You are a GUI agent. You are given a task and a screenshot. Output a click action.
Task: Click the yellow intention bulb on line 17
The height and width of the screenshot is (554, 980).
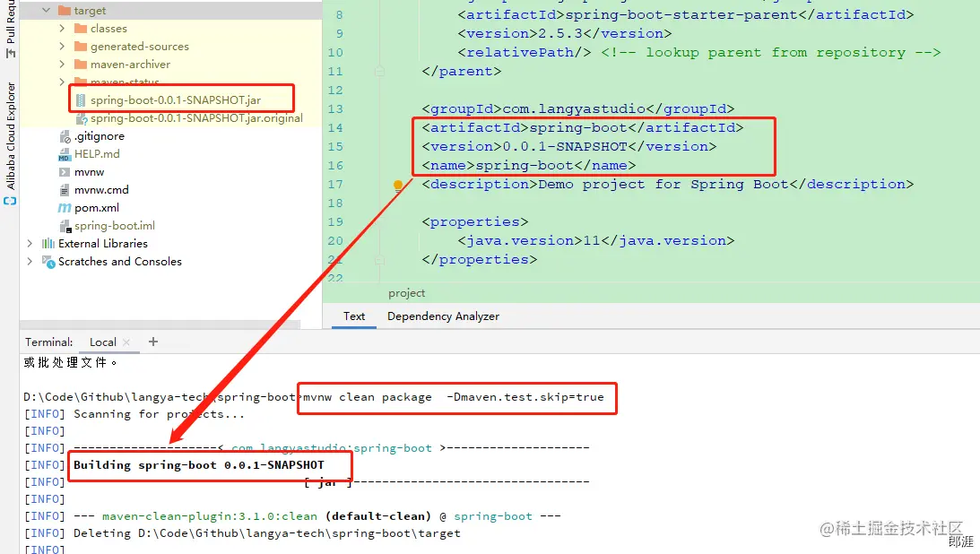pos(397,185)
